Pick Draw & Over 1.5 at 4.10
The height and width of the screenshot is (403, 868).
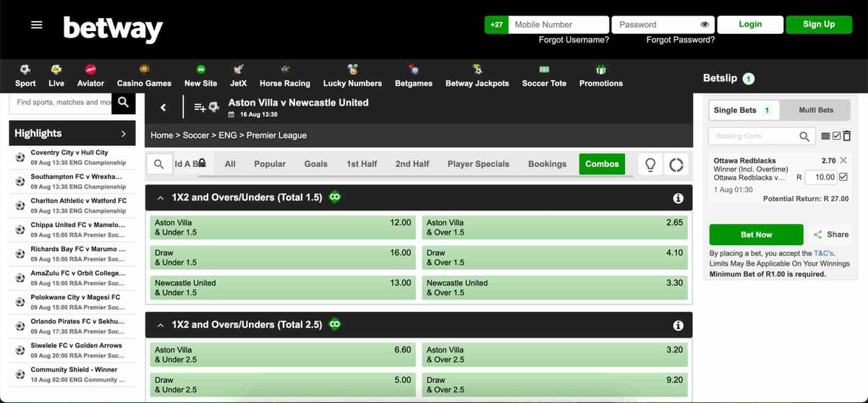[x=554, y=258]
